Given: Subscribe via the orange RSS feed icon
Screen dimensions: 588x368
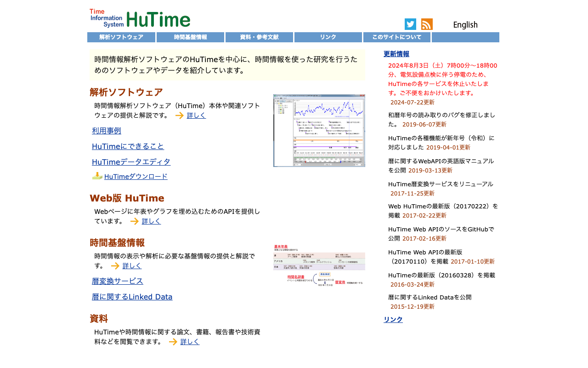Looking at the screenshot, I should (x=427, y=24).
